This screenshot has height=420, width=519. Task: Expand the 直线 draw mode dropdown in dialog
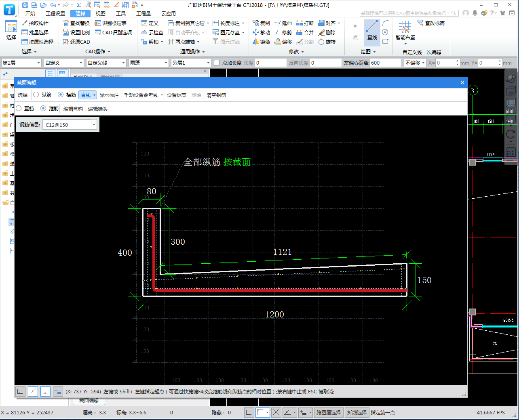95,95
